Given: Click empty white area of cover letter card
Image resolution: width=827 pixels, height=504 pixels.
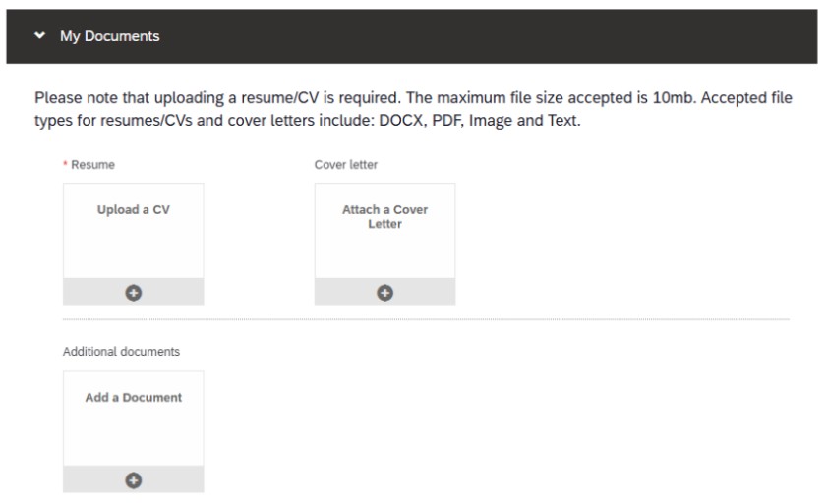Looking at the screenshot, I should 384,255.
